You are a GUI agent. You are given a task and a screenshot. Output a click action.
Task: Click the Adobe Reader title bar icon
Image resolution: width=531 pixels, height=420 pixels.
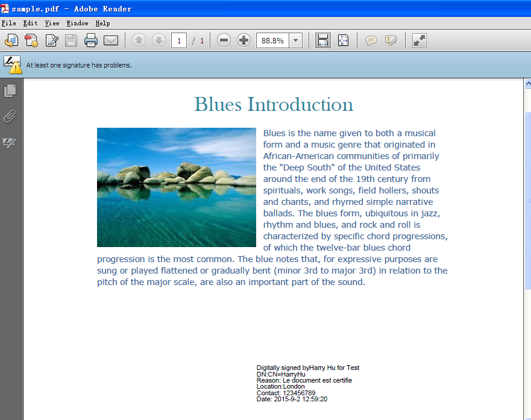(x=5, y=8)
